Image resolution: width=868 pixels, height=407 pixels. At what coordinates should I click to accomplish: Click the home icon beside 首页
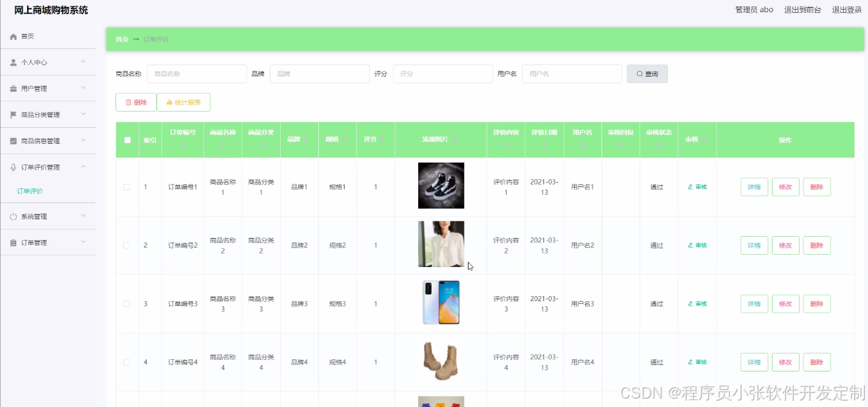[x=14, y=37]
